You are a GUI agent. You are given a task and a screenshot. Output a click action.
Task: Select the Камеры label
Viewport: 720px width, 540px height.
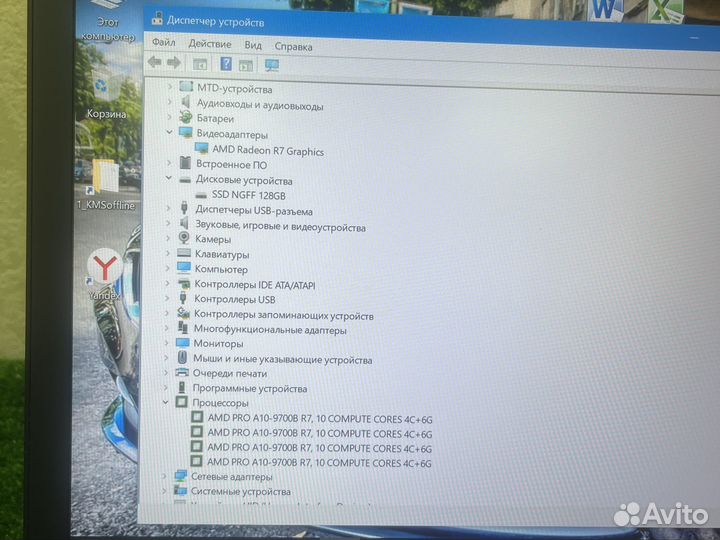pyautogui.click(x=213, y=239)
